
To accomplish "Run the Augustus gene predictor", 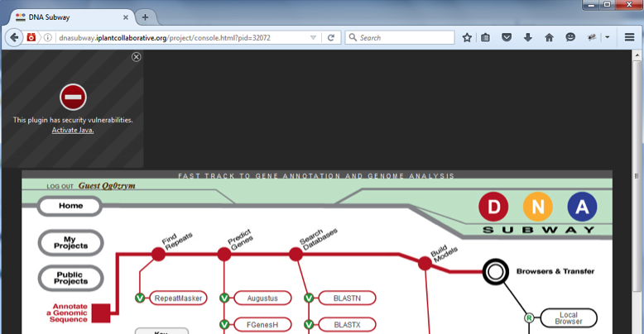I will point(263,298).
